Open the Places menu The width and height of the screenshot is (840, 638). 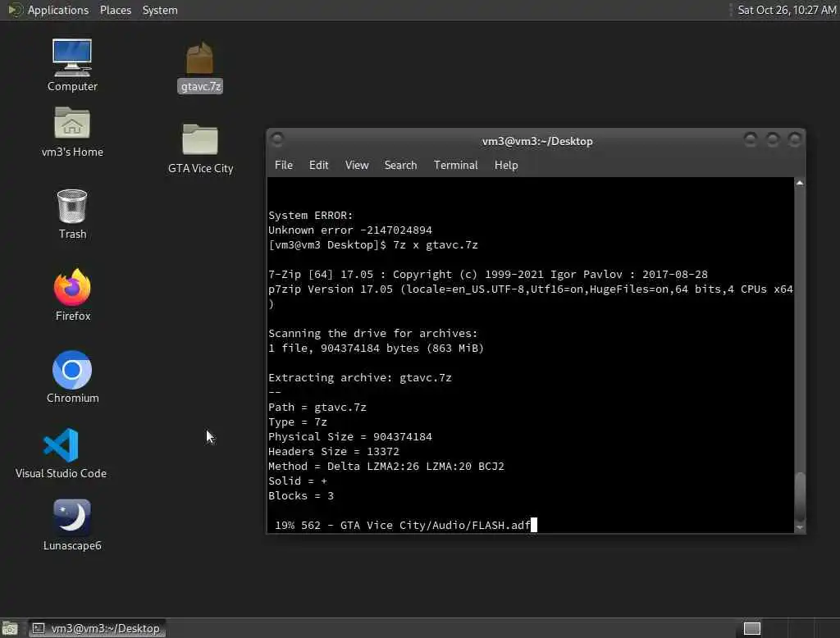115,10
